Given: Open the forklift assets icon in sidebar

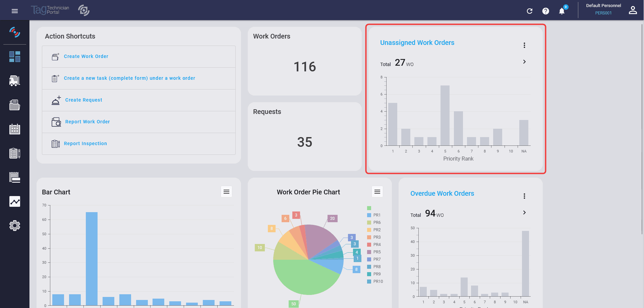Looking at the screenshot, I should 15,81.
